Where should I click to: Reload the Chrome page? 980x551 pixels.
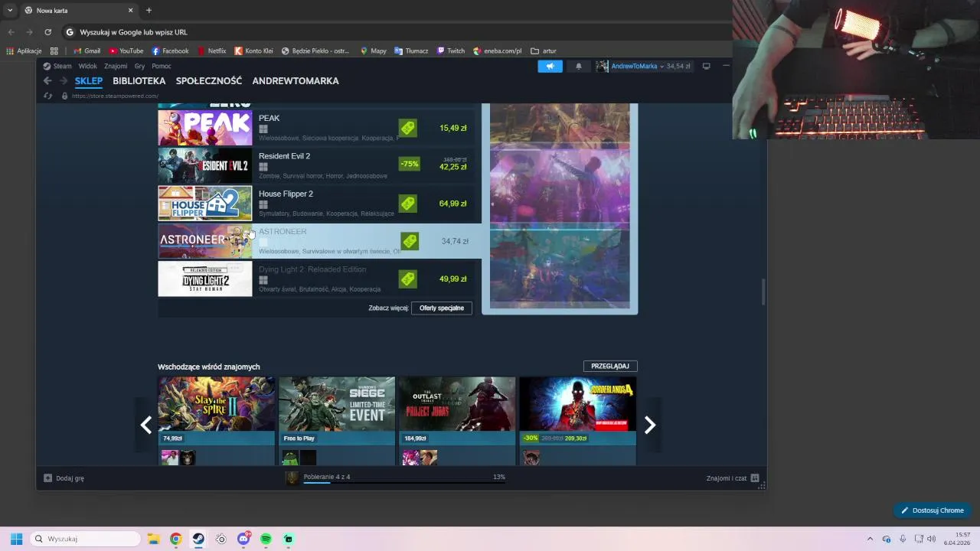pyautogui.click(x=47, y=32)
